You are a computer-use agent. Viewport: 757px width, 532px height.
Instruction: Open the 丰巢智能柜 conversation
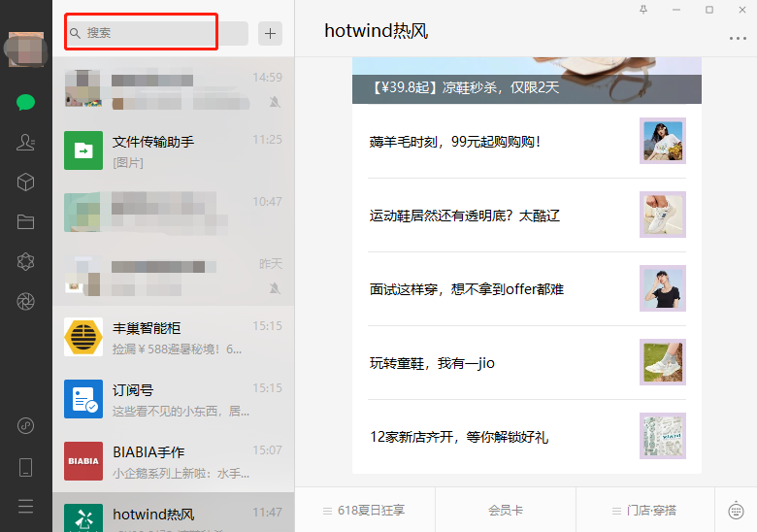pos(174,337)
